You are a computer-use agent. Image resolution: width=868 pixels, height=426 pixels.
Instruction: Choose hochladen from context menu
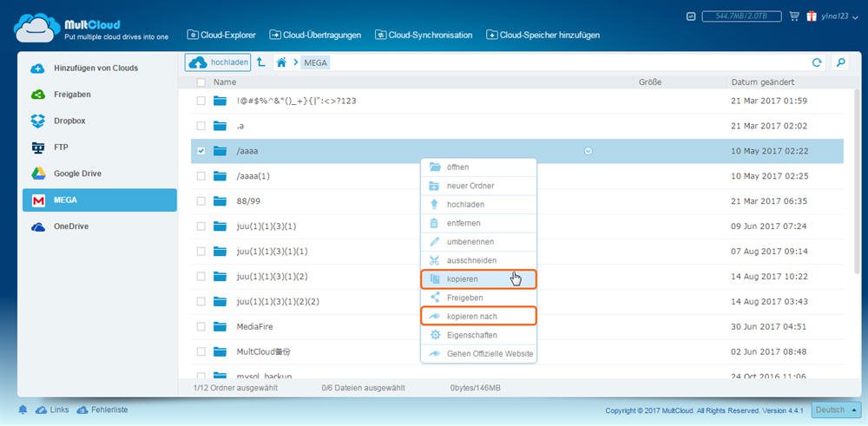[x=479, y=204]
